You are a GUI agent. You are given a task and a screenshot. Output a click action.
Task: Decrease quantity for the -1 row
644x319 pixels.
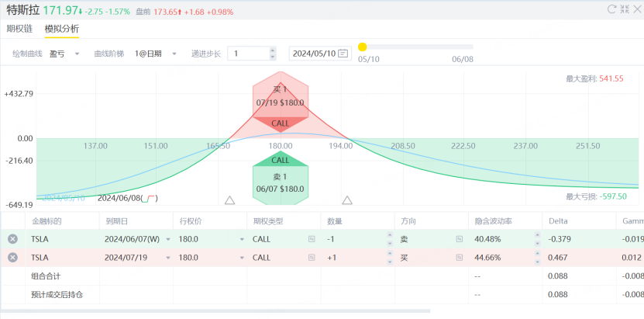388,243
